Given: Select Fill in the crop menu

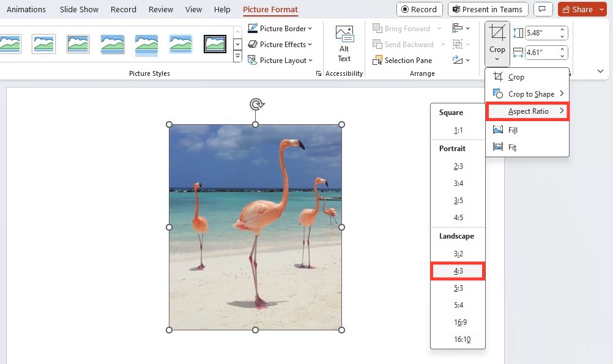Looking at the screenshot, I should click(x=527, y=130).
